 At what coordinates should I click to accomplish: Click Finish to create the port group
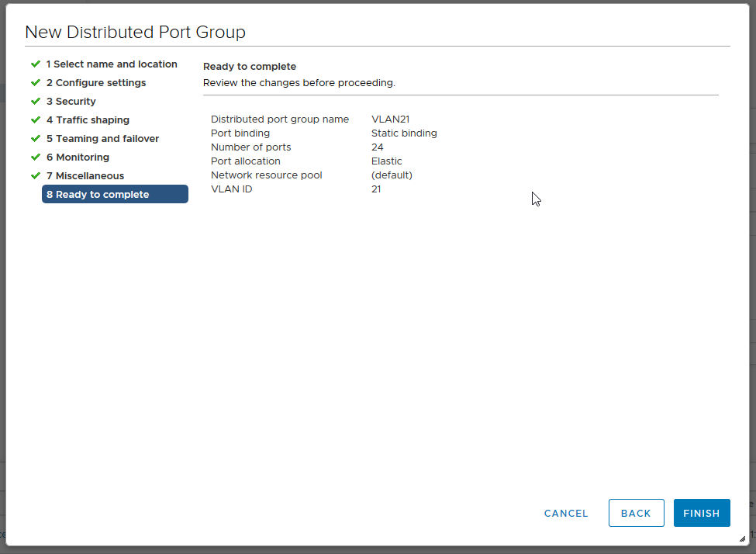click(702, 513)
